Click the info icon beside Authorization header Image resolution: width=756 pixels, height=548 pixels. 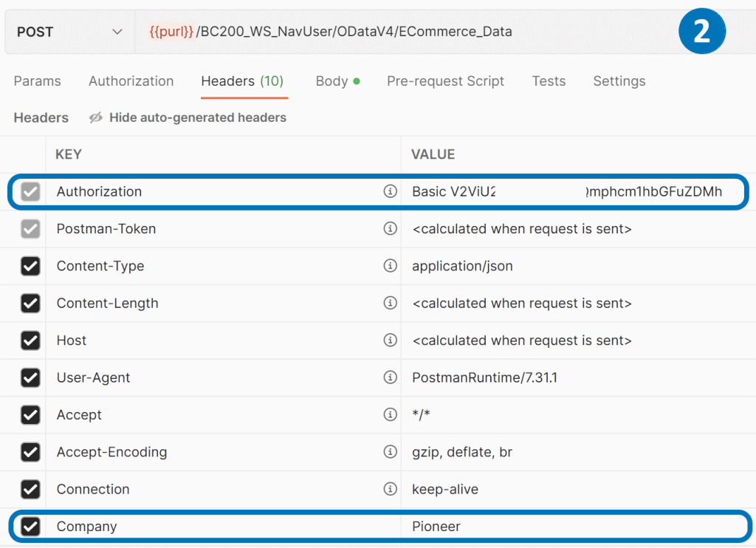coord(391,191)
